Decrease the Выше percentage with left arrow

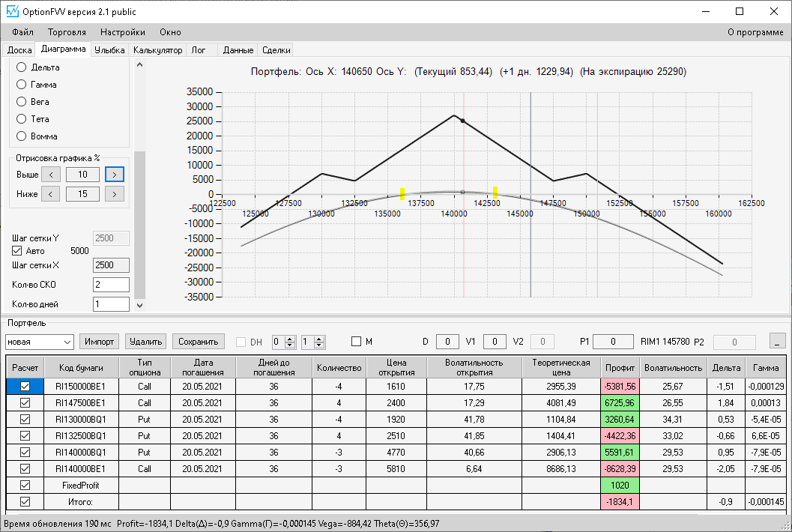[50, 175]
